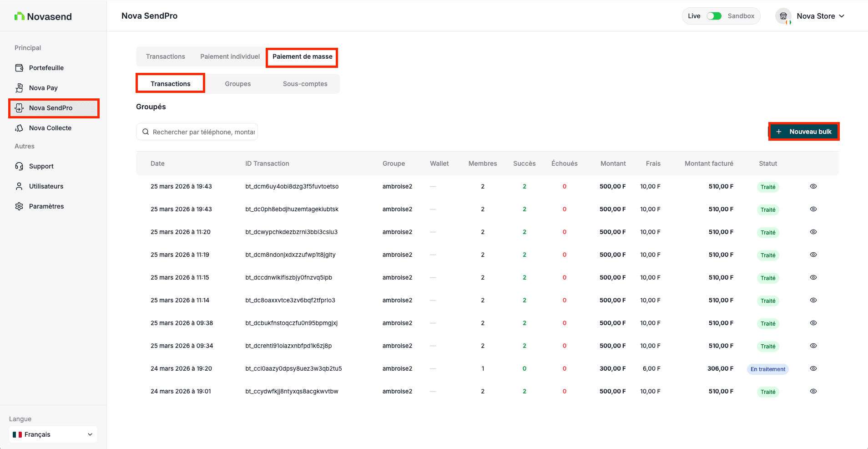Click the Nova Collecte sidebar icon
Image resolution: width=868 pixels, height=449 pixels.
coord(19,128)
